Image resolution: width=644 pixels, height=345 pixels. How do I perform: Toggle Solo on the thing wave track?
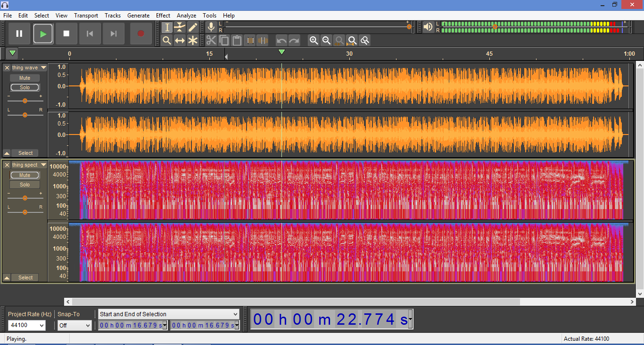coord(25,87)
